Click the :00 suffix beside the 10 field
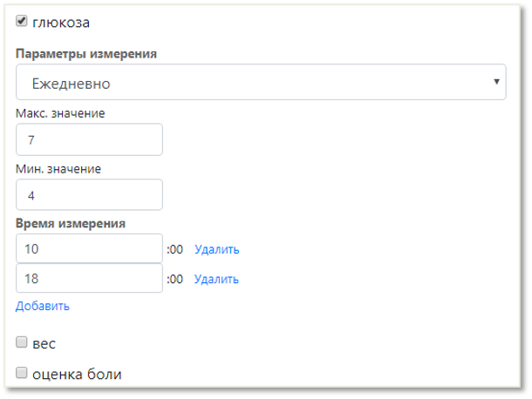 click(174, 249)
